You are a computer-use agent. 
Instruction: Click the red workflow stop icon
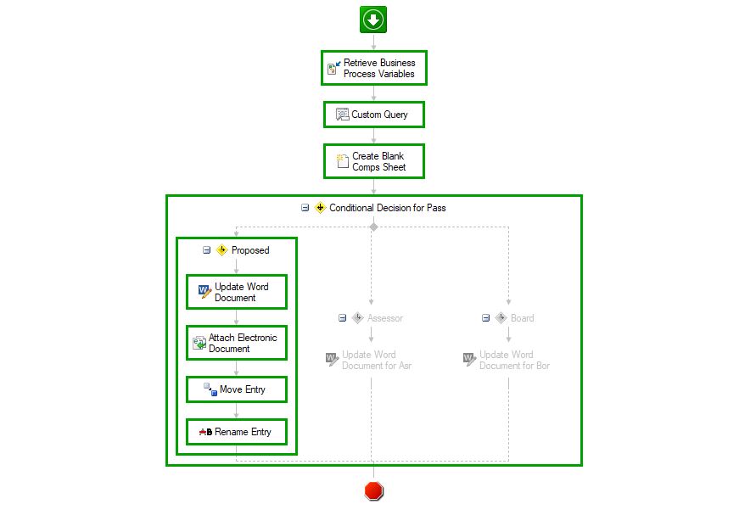[x=373, y=491]
